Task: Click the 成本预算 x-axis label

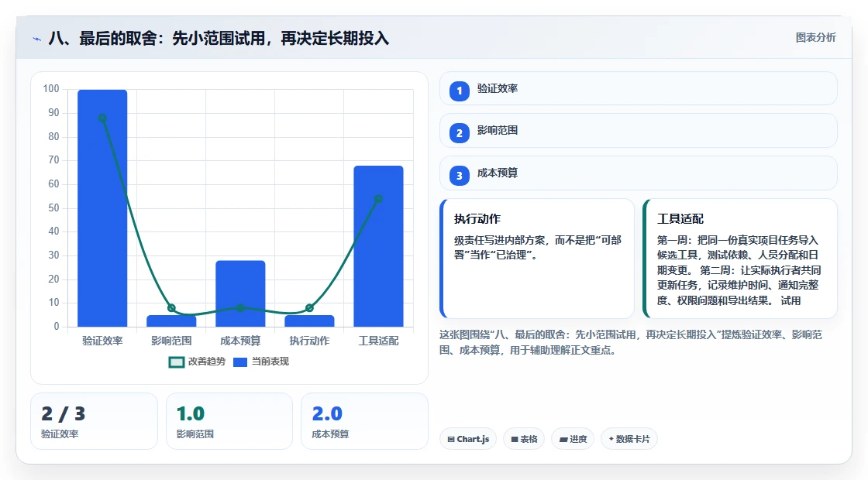Action: point(240,341)
